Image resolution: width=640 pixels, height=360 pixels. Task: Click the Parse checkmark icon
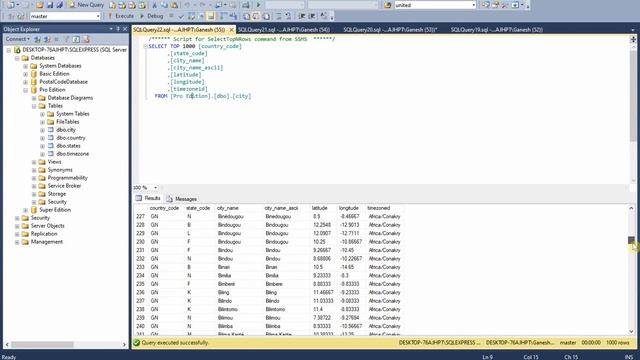[x=181, y=16]
